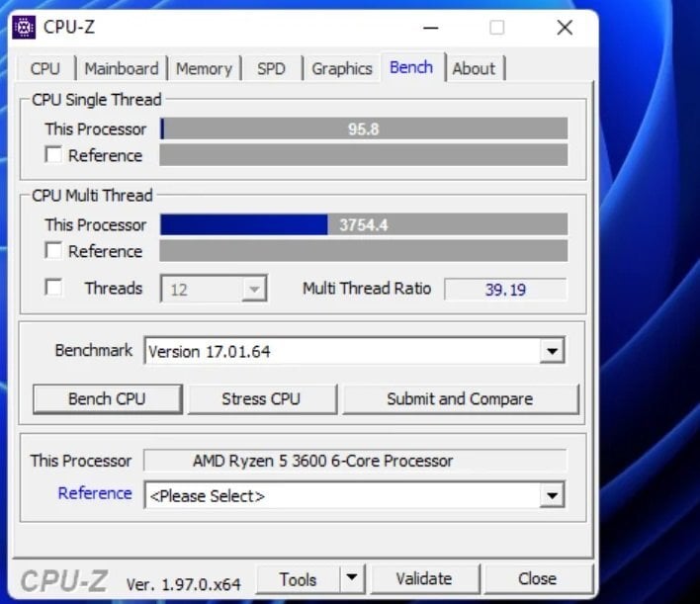
Task: Click the 'CPU Single Thread' group label
Action: [x=97, y=99]
